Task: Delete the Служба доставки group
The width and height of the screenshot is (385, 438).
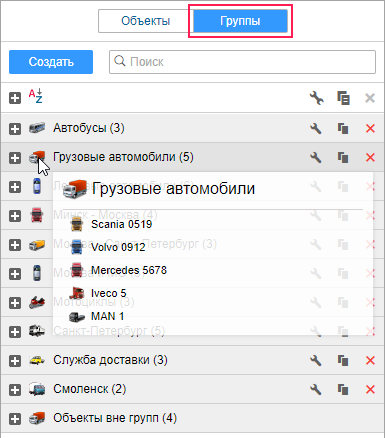Action: pyautogui.click(x=370, y=360)
